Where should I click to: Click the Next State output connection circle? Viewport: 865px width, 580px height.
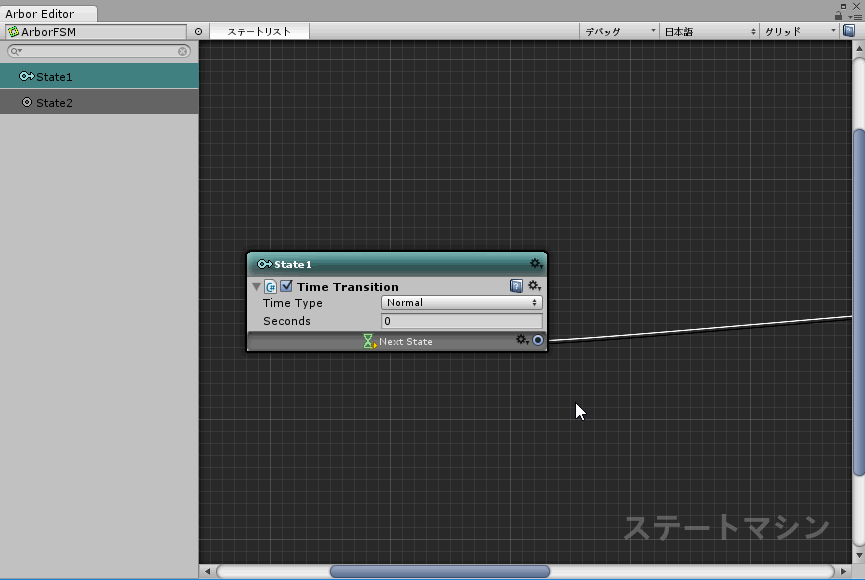538,339
